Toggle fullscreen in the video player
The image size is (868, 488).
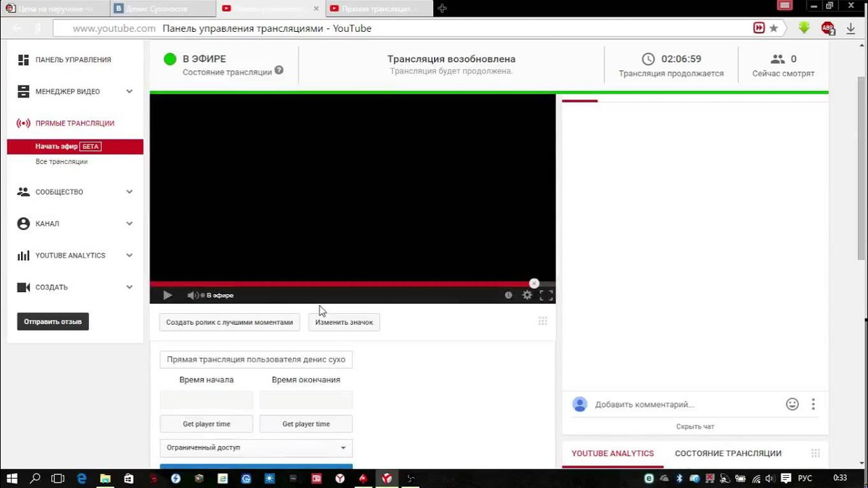point(546,295)
